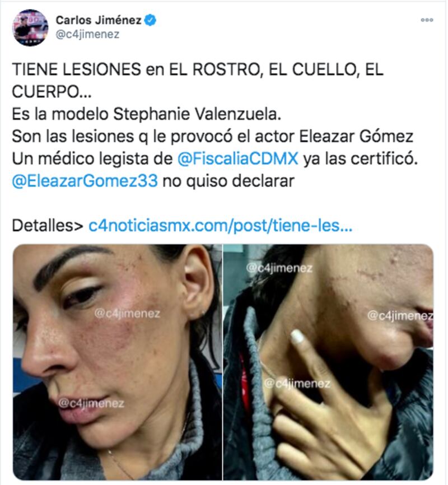
Task: Click the 'Es la modelo Stephanie Valenzuela' line
Action: 147,114
